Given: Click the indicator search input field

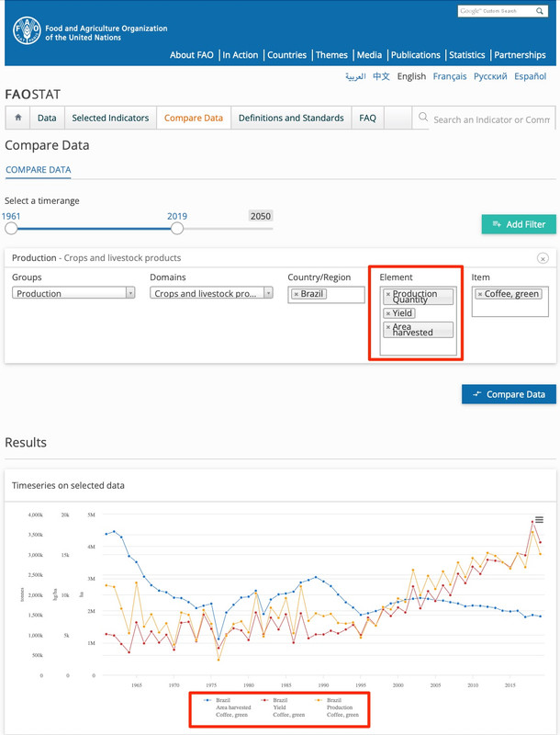Looking at the screenshot, I should pos(491,119).
